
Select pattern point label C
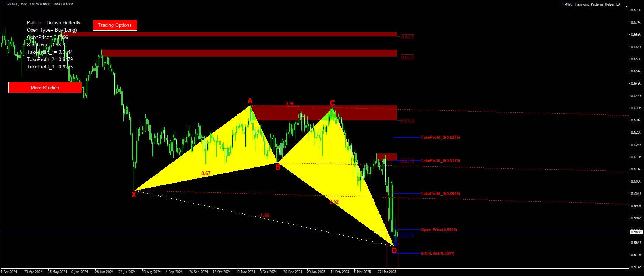(332, 103)
